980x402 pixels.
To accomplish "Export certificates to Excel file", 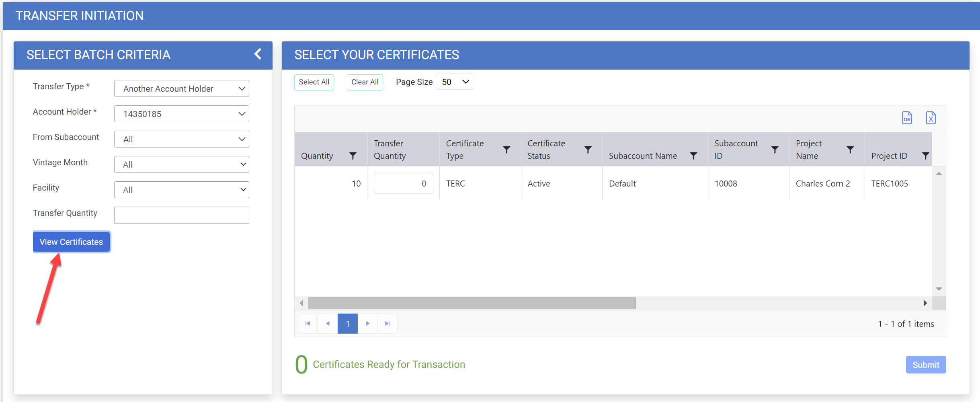I will (x=931, y=118).
